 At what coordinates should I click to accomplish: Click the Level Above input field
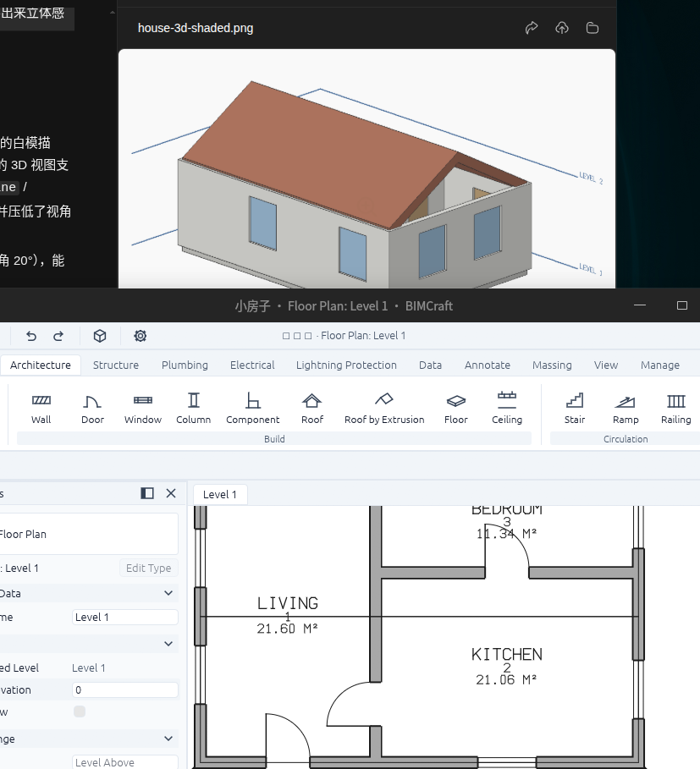click(x=125, y=762)
